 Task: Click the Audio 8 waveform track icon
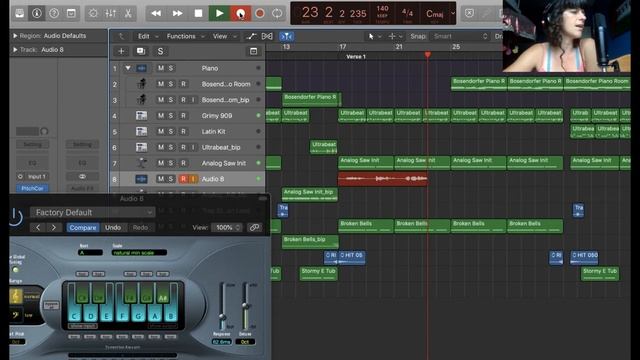point(142,179)
